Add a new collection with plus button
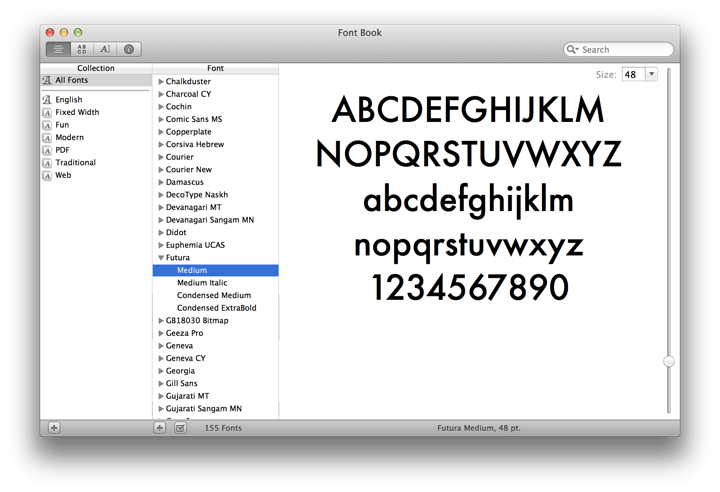This screenshot has width=720, height=492. pos(54,428)
